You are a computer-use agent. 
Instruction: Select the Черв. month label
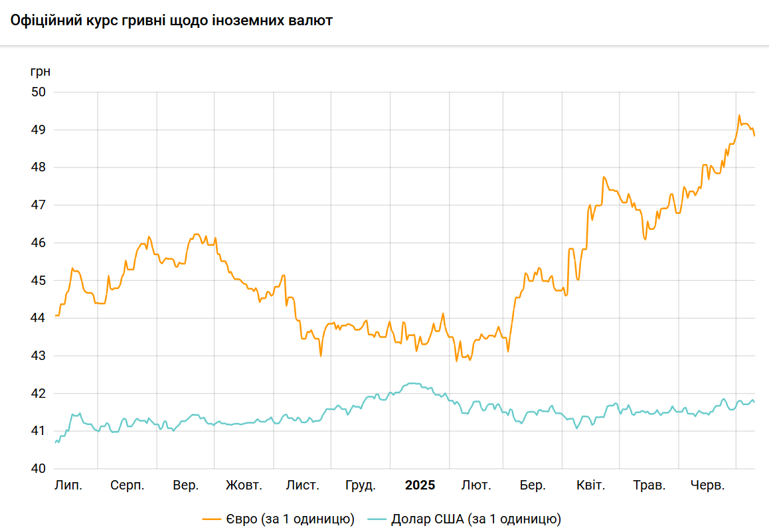[707, 486]
